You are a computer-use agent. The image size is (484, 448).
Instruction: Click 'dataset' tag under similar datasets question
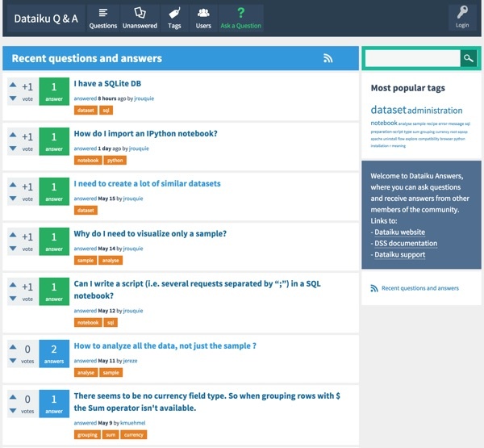coord(86,211)
